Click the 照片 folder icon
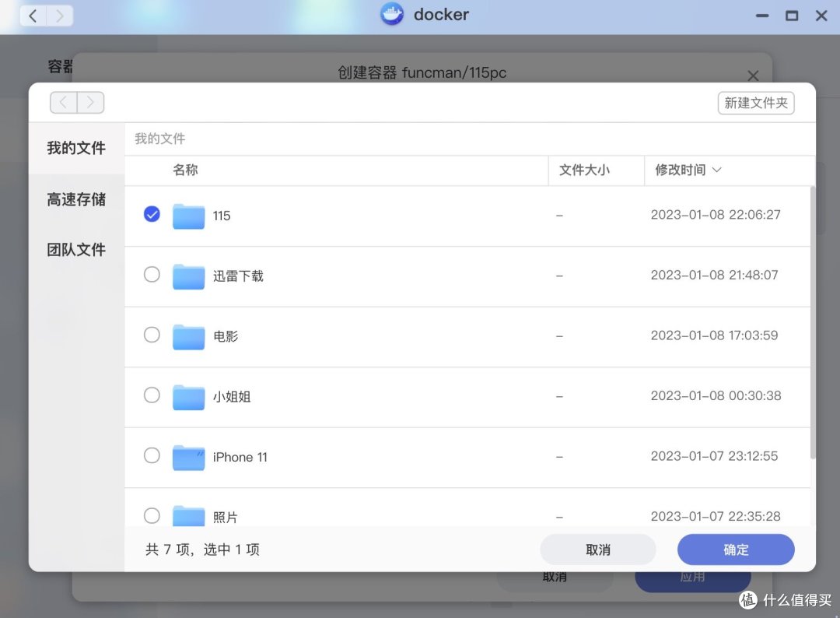Image resolution: width=840 pixels, height=618 pixels. pyautogui.click(x=187, y=515)
